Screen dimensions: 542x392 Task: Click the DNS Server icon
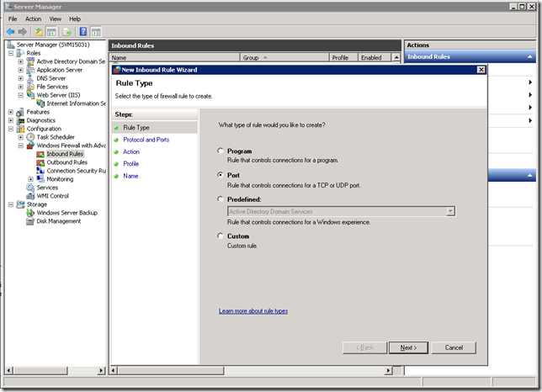(30, 78)
